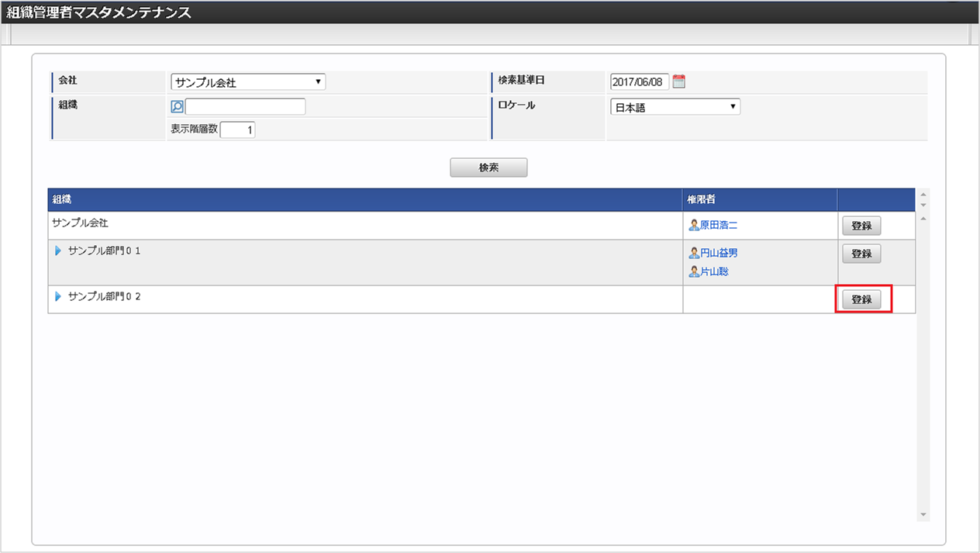Viewport: 980px width, 553px height.
Task: Click the 会社 field label
Action: coord(68,80)
